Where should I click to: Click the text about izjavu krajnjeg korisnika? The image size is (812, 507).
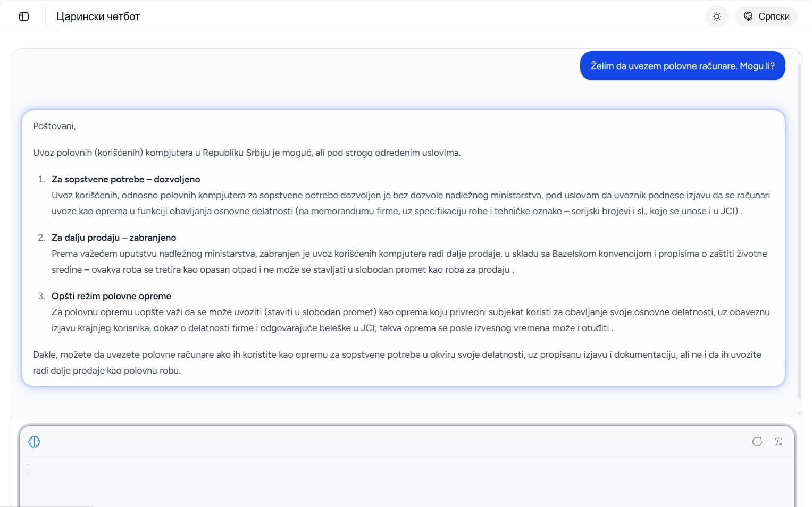(x=101, y=328)
